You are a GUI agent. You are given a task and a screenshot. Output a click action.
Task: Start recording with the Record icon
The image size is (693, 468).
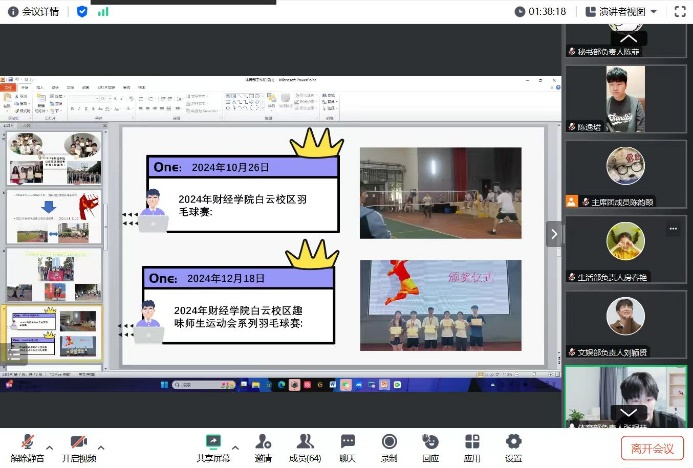coord(388,442)
